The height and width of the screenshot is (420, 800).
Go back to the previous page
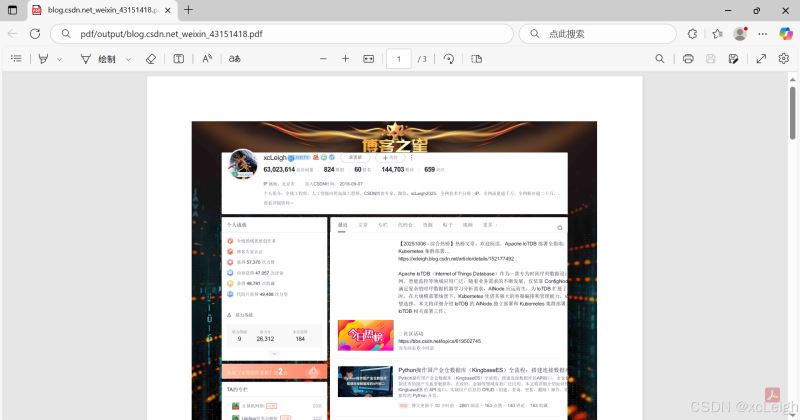pyautogui.click(x=13, y=34)
